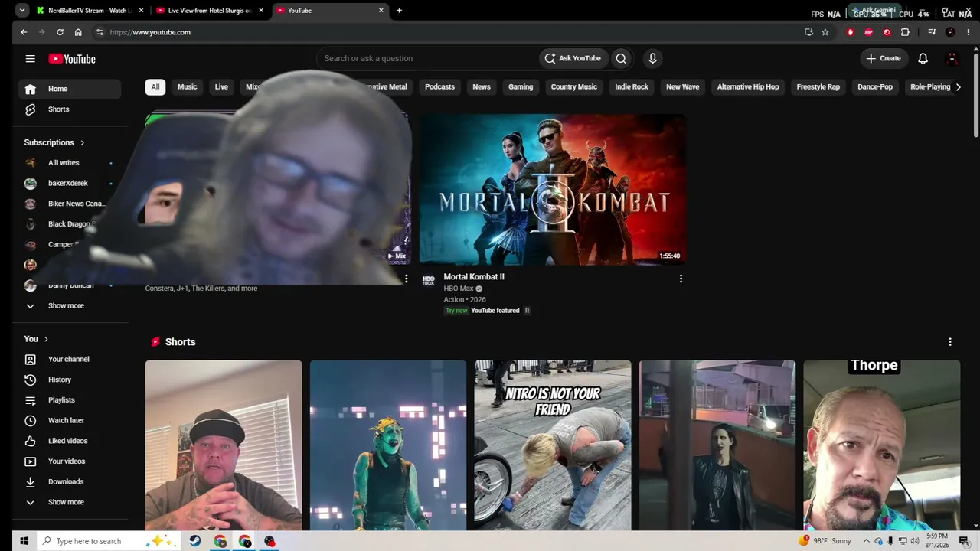Click the Create button

884,58
